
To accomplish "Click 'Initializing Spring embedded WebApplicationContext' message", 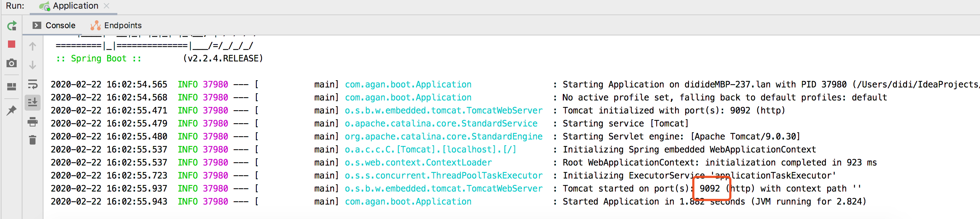I will [689, 150].
